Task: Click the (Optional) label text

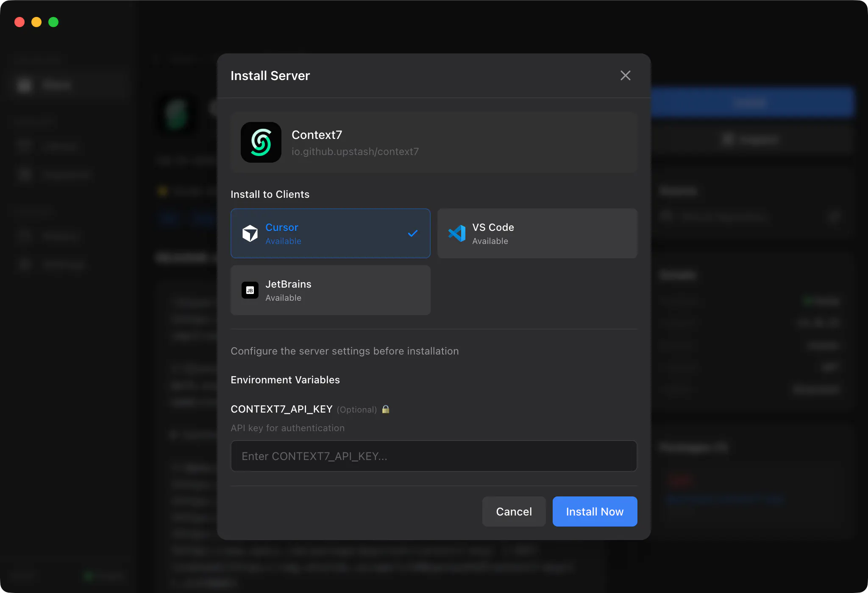Action: (357, 410)
